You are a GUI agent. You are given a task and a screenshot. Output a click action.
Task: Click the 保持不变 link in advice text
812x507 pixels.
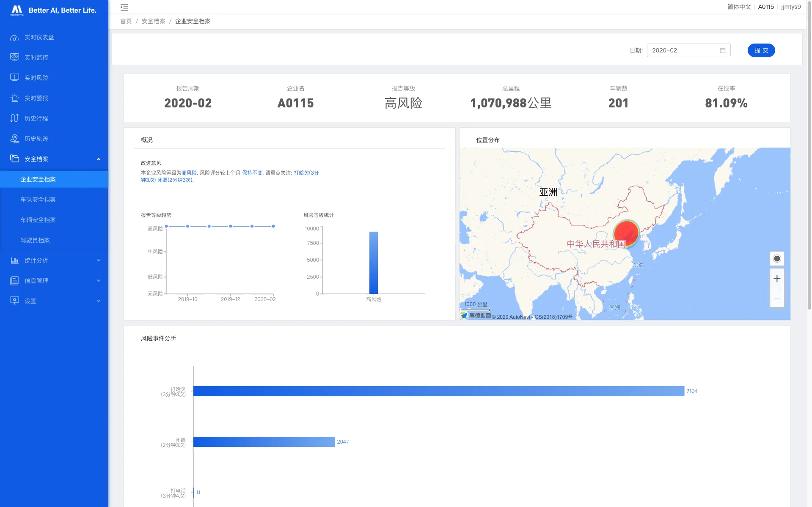(x=252, y=173)
